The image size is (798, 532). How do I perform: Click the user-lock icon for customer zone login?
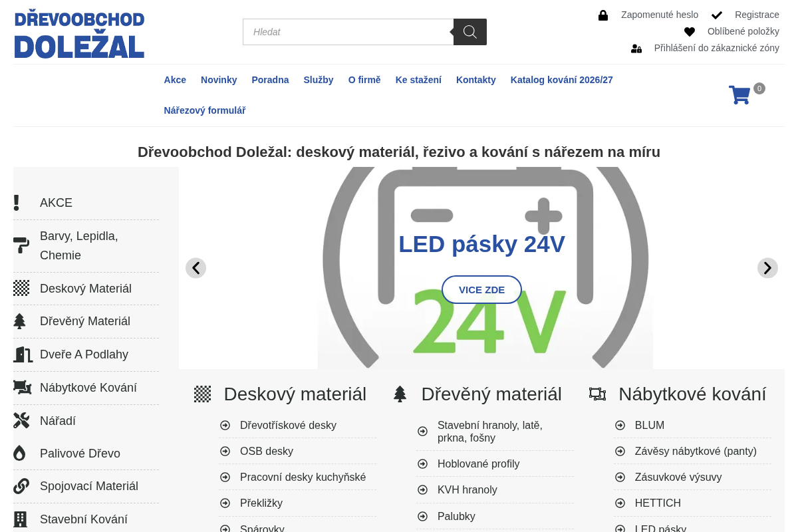click(636, 49)
